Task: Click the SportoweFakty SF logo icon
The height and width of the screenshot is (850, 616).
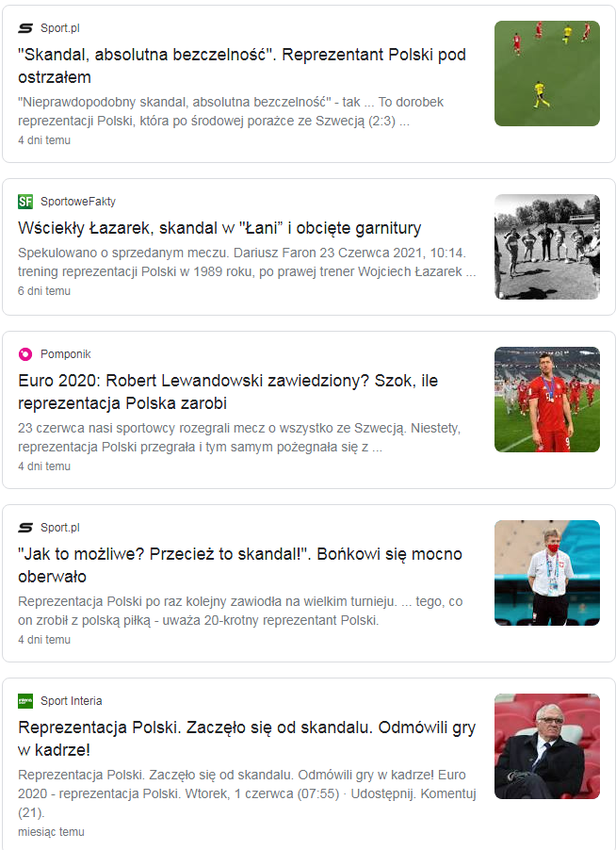Action: [x=25, y=202]
